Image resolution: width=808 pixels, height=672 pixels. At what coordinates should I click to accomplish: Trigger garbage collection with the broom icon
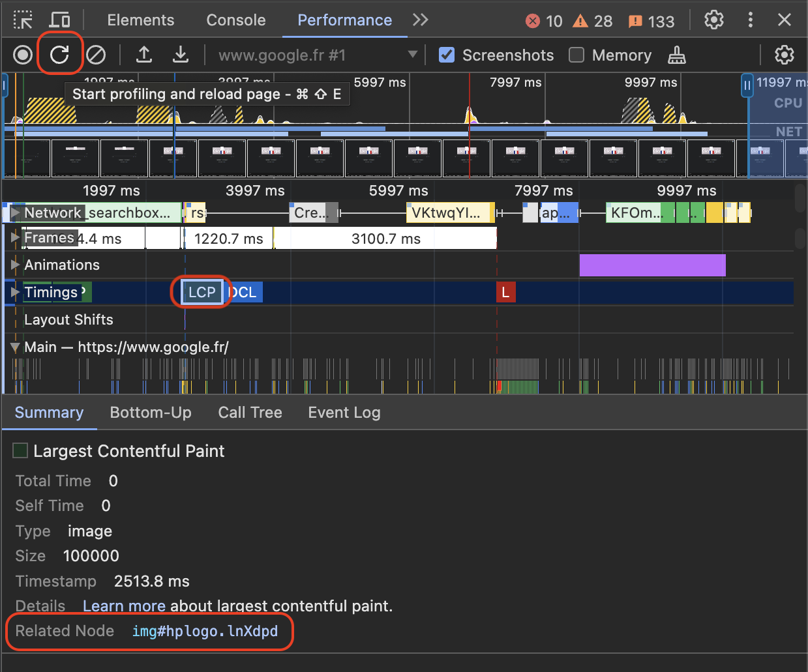(676, 55)
